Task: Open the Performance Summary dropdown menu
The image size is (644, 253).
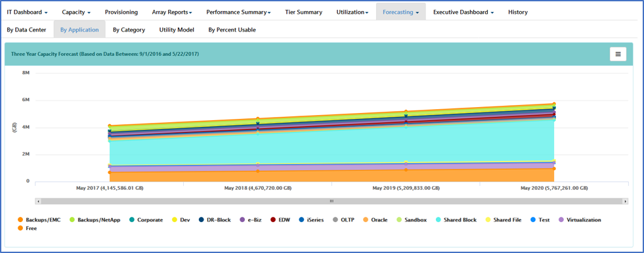Action: pos(238,12)
